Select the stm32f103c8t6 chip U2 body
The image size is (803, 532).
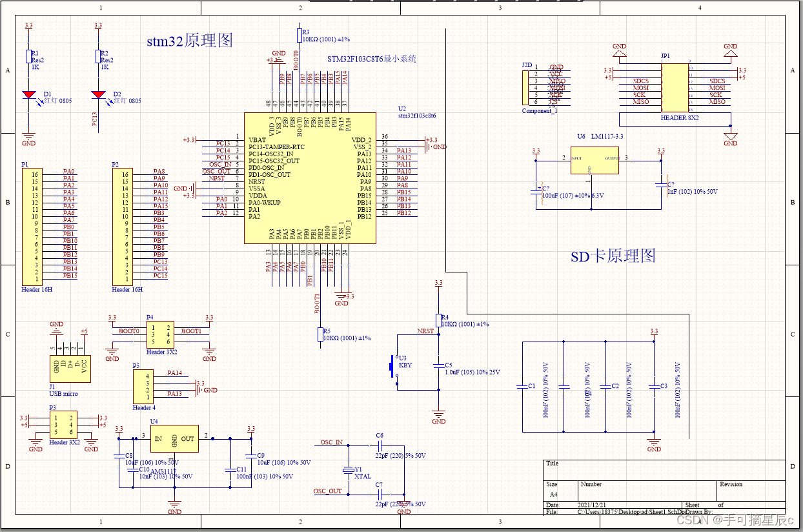point(310,178)
